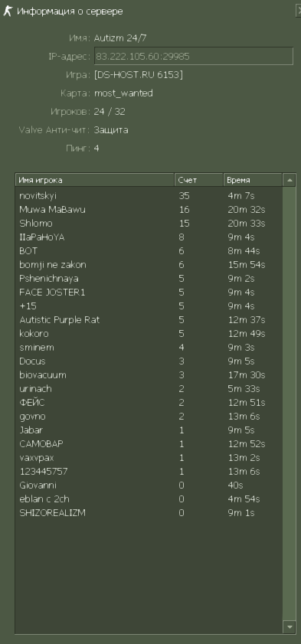Select player Muwa MaBawu row
301x644 pixels.
pyautogui.click(x=149, y=210)
